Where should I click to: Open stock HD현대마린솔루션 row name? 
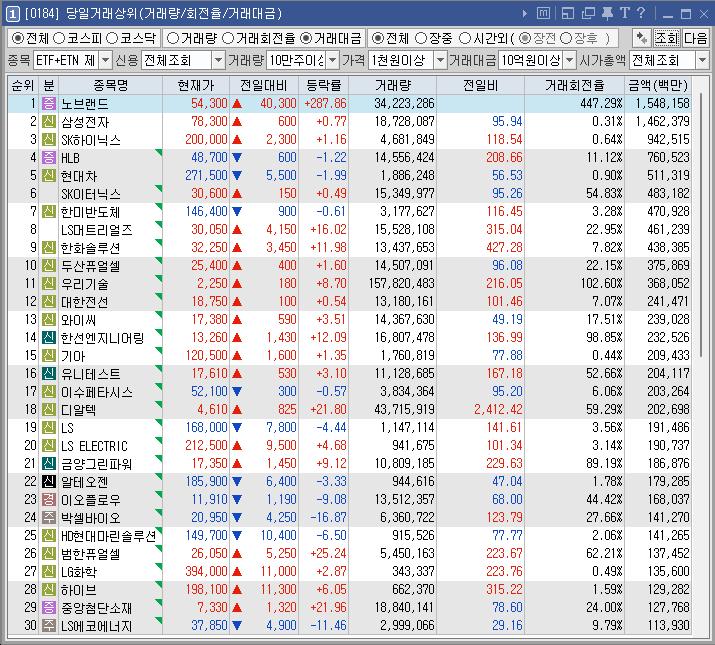tap(109, 536)
